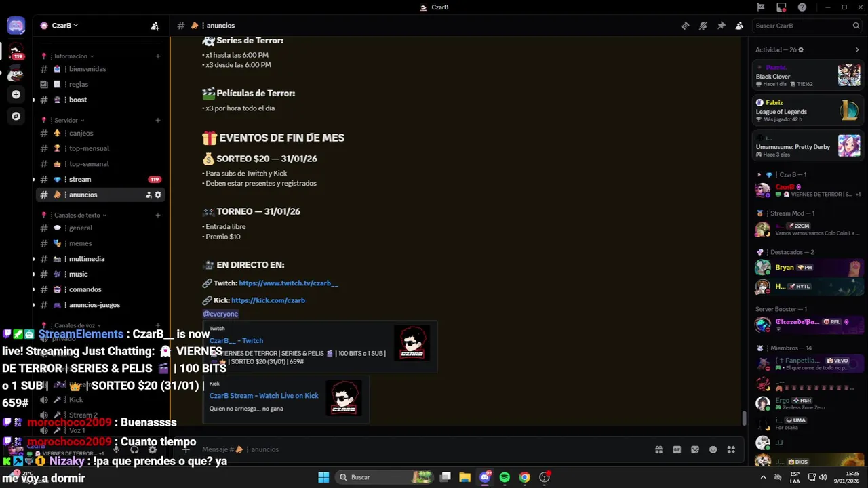Screen dimensions: 868x488
Task: Switch to the top-mensual channel
Action: tap(100, 148)
